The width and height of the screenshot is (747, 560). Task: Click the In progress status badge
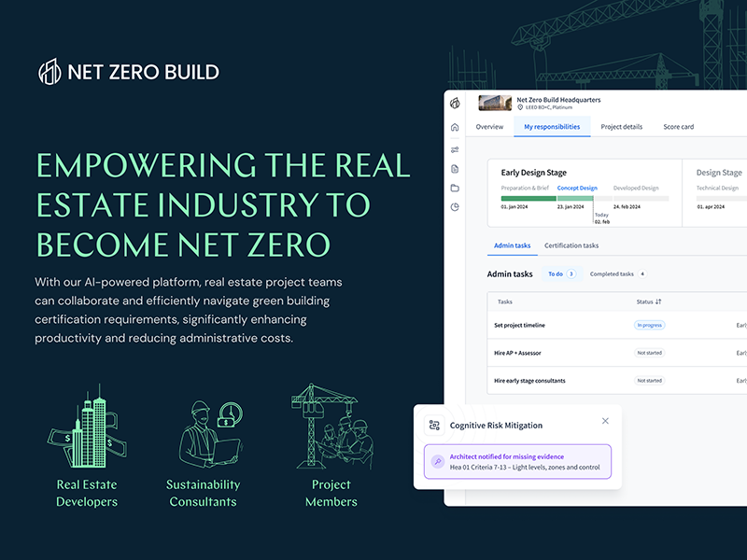649,325
